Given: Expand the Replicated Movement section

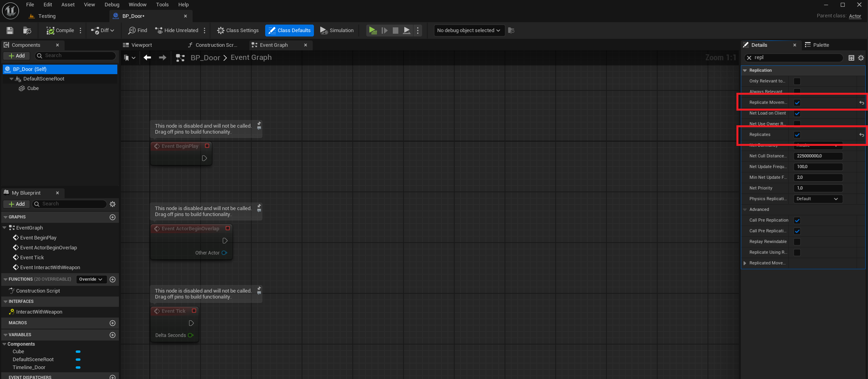Looking at the screenshot, I should click(x=745, y=263).
